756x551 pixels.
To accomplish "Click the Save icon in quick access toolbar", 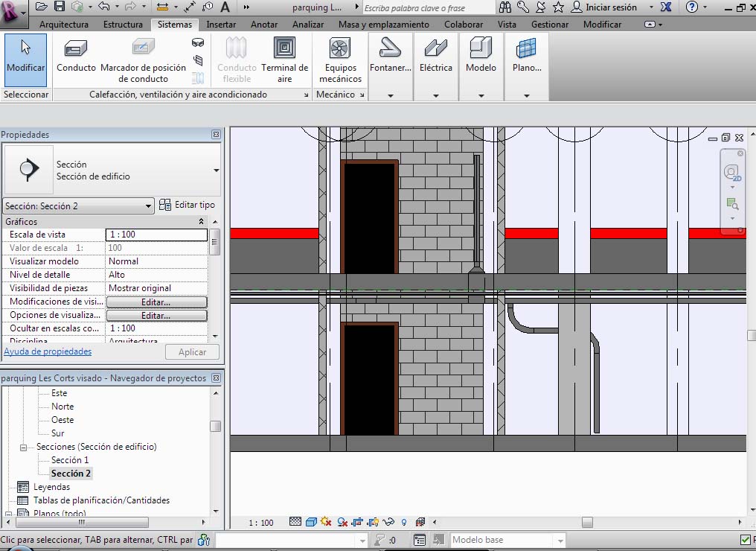I will (x=60, y=7).
